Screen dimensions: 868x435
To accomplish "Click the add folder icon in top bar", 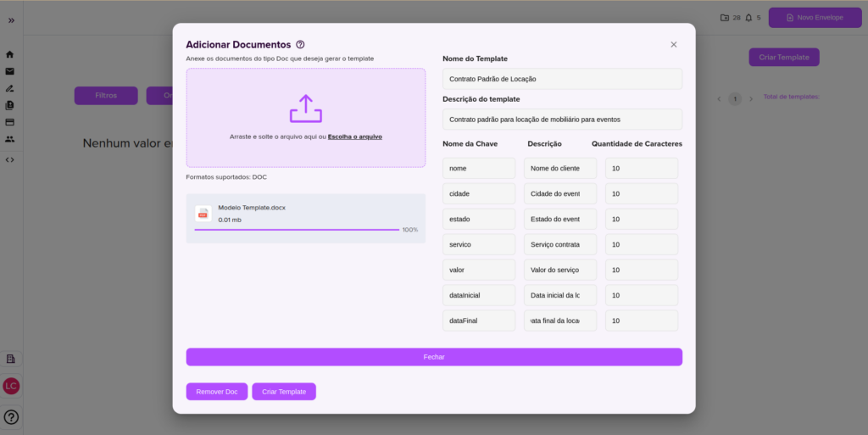I will (x=724, y=18).
